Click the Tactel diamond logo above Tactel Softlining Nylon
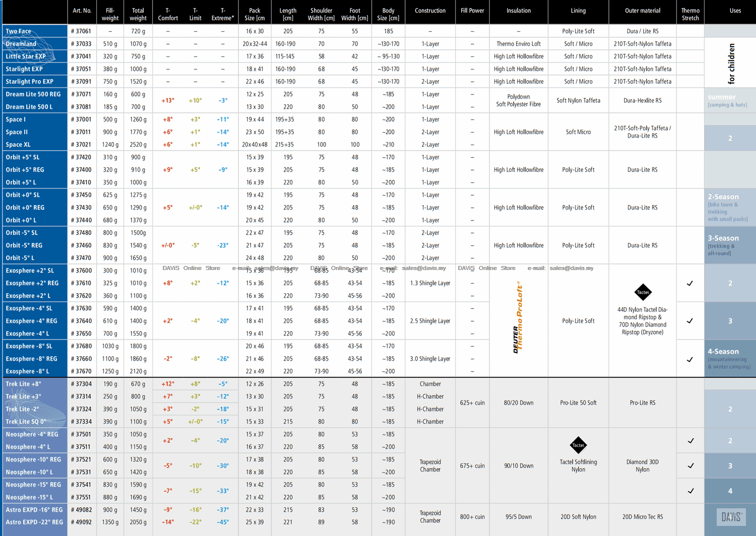Image resolution: width=756 pixels, height=536 pixels. (x=578, y=445)
